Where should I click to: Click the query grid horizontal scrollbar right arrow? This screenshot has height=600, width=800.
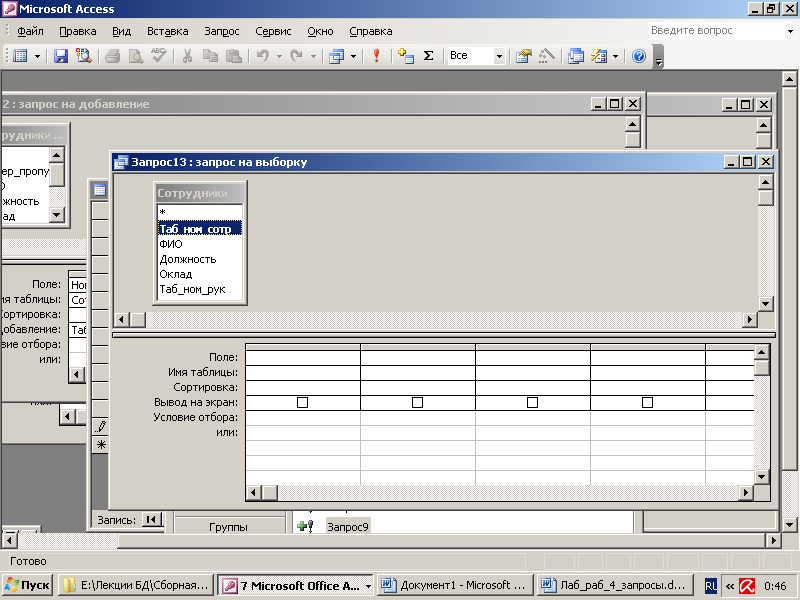tap(745, 493)
